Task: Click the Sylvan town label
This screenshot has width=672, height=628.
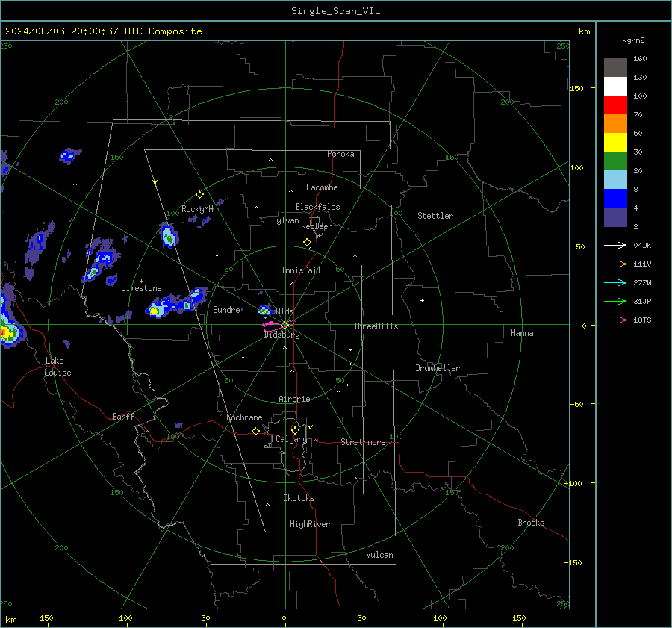Action: click(285, 220)
